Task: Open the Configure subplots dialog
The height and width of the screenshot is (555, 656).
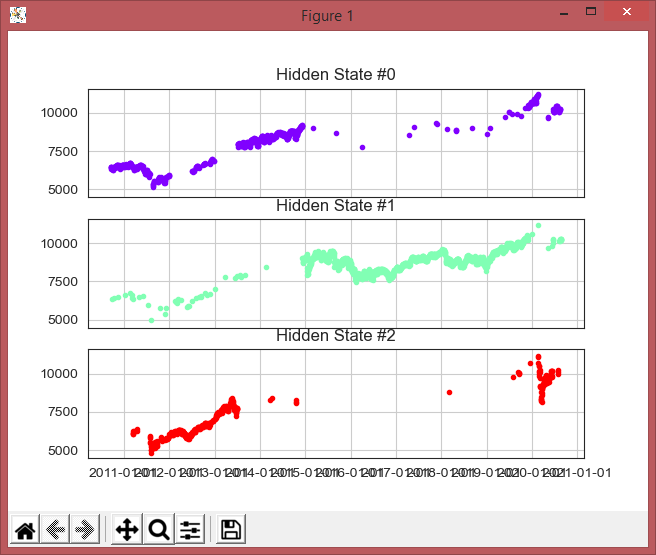Action: click(190, 530)
